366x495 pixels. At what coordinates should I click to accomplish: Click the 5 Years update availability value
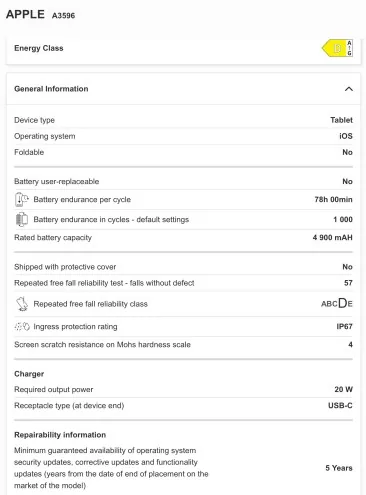point(339,468)
